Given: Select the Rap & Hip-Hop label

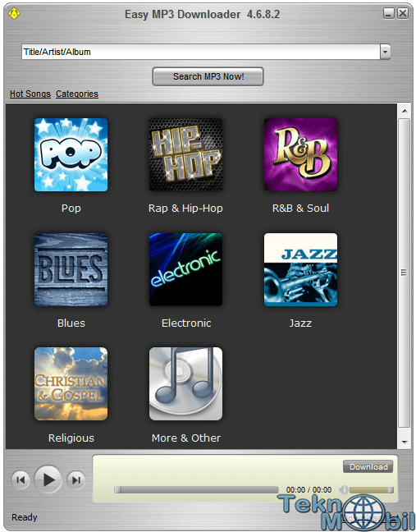Looking at the screenshot, I should (x=185, y=208).
